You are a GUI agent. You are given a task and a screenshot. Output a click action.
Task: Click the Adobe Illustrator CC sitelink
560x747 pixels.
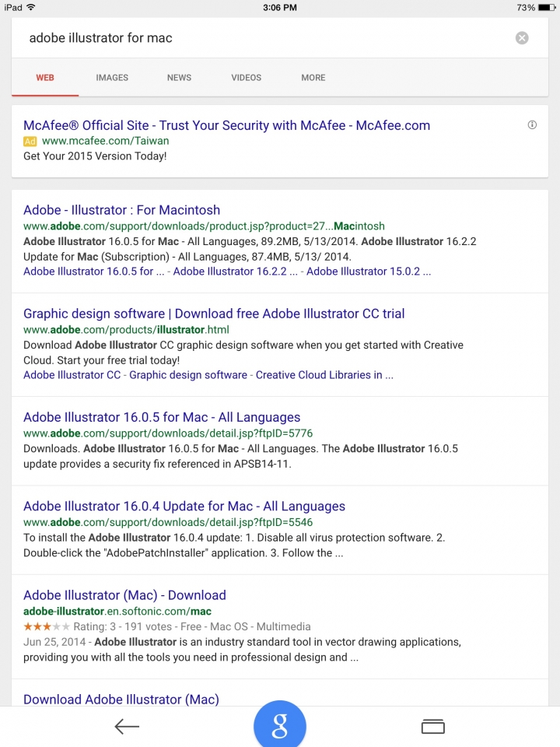click(72, 375)
